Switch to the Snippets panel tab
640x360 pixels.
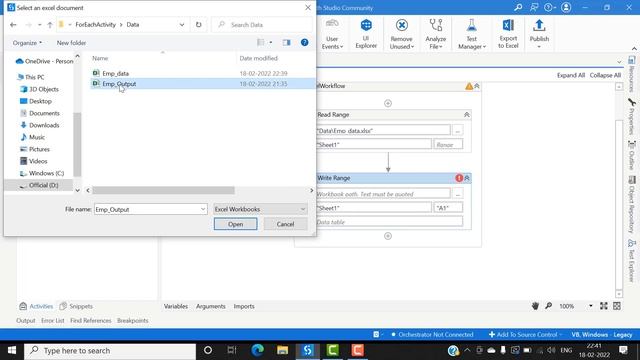click(x=76, y=306)
